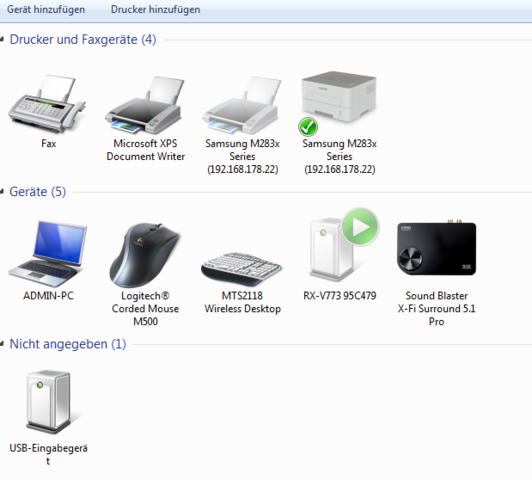Viewport: 532px width, 480px height.
Task: Click the Gerät hinzufügen button
Action: click(46, 9)
